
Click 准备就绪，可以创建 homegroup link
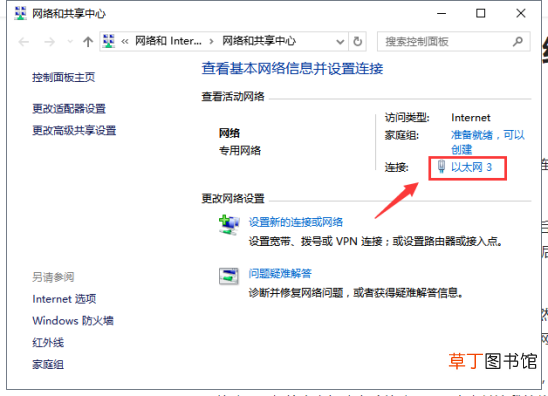tap(488, 142)
